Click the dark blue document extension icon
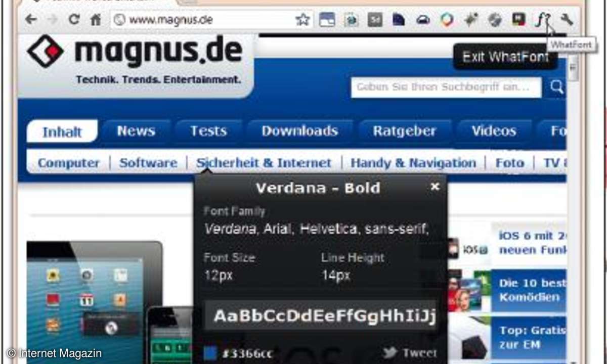Image resolution: width=607 pixels, height=364 pixels. (x=399, y=20)
